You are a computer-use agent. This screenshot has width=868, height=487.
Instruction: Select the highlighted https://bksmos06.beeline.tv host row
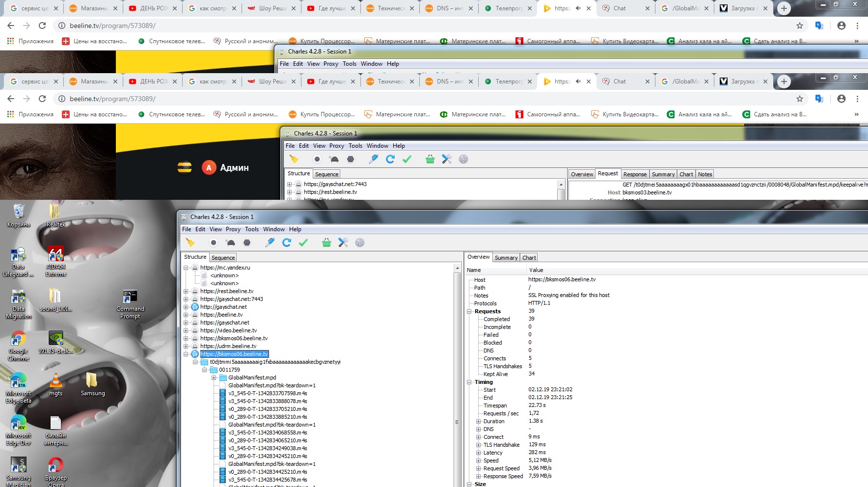click(x=234, y=354)
